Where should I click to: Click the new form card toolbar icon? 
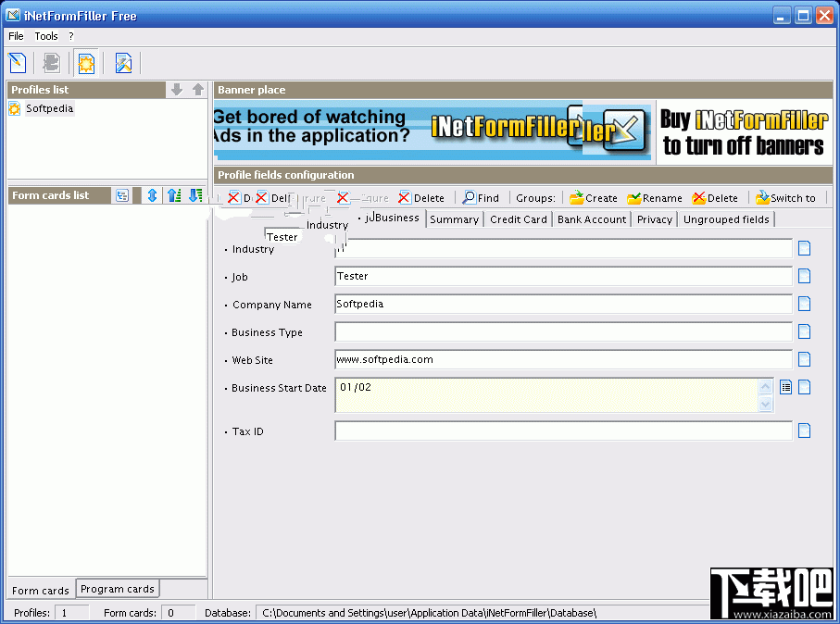(18, 63)
